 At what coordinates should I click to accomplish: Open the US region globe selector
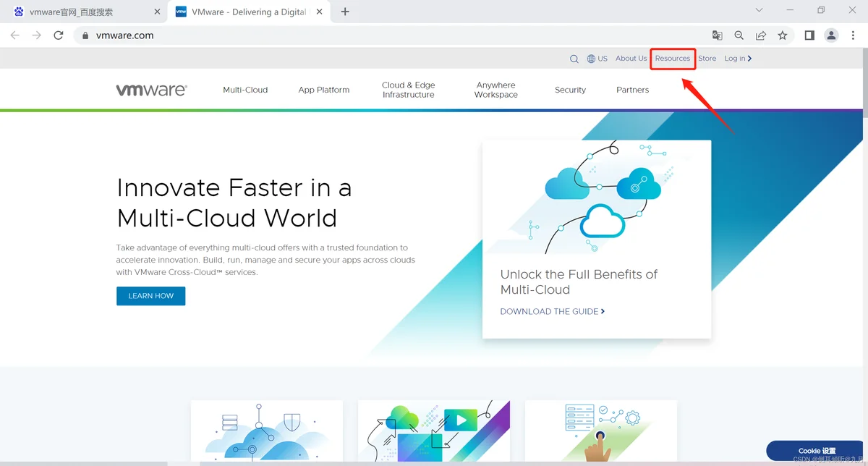click(x=597, y=59)
